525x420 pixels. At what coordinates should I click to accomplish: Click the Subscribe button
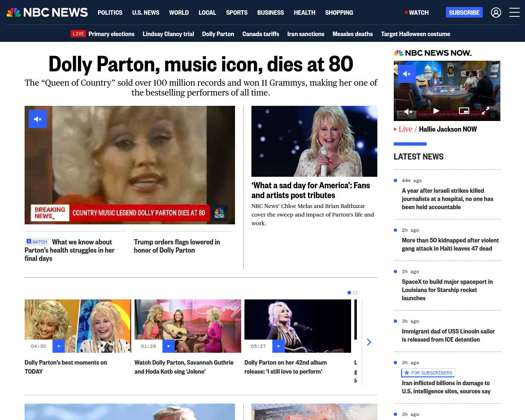pyautogui.click(x=464, y=12)
